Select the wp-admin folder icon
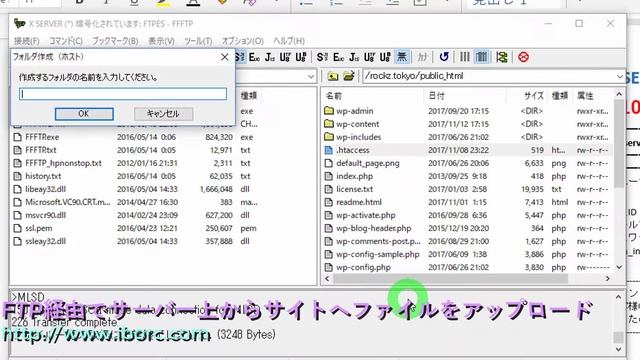 click(329, 111)
